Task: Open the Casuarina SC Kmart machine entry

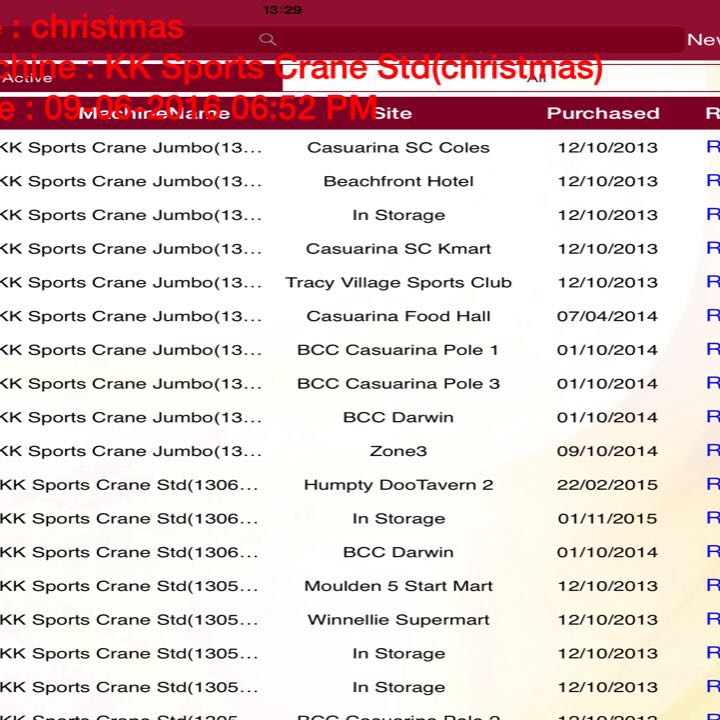Action: [398, 249]
